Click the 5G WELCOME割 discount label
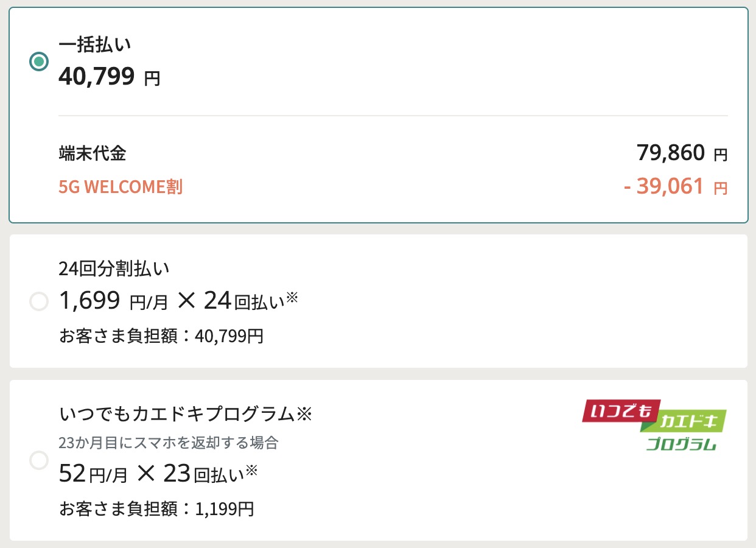Screen dimensions: 756x548 121,187
